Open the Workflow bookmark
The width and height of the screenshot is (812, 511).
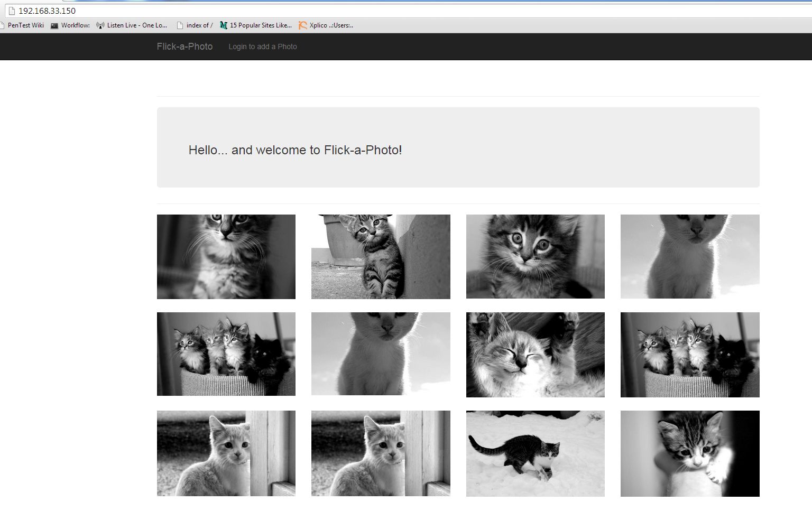(x=75, y=25)
